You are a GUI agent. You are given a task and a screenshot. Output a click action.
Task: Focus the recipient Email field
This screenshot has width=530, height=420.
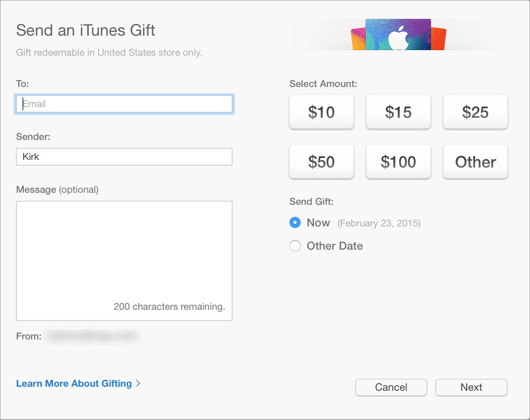124,104
